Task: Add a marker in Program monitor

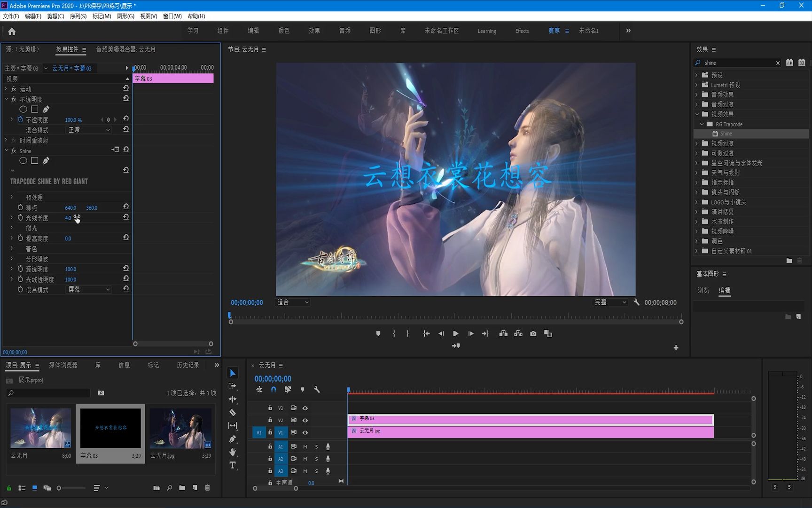Action: tap(378, 333)
